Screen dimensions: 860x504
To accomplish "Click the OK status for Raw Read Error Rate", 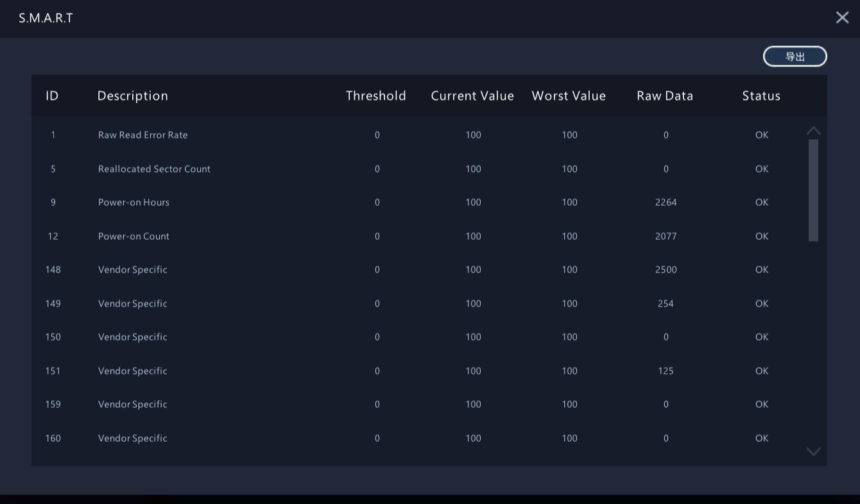I will coord(762,135).
